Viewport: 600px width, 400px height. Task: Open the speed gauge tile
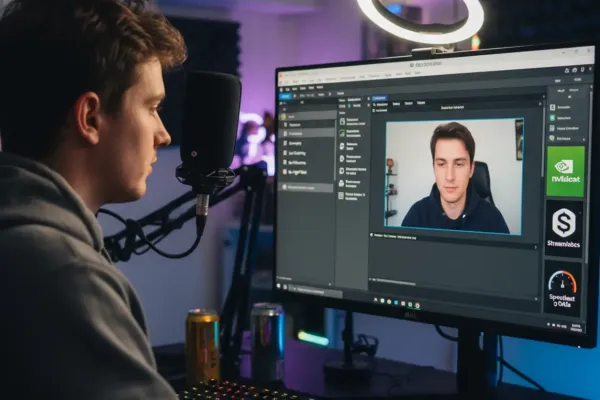point(562,289)
